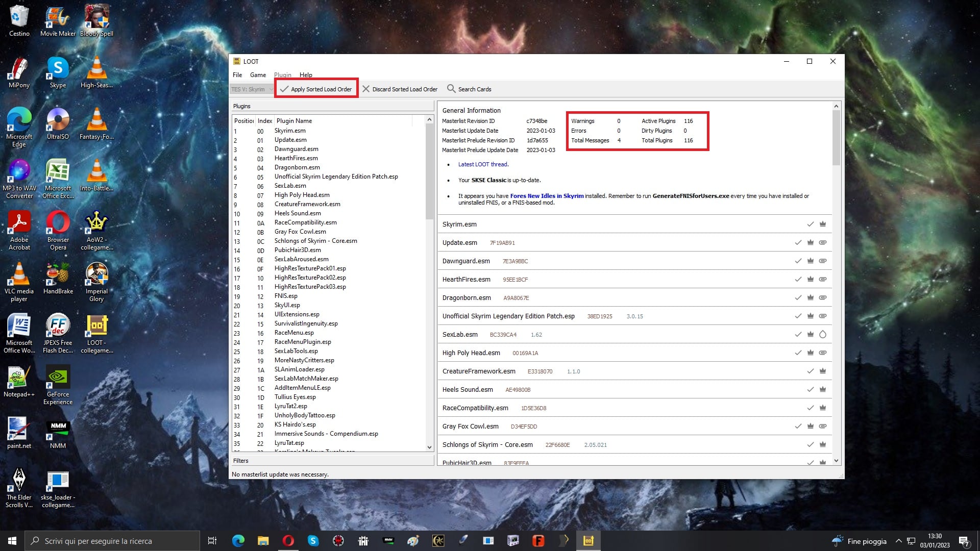Click the Plugin Name column header
The width and height of the screenshot is (980, 551).
click(342, 121)
